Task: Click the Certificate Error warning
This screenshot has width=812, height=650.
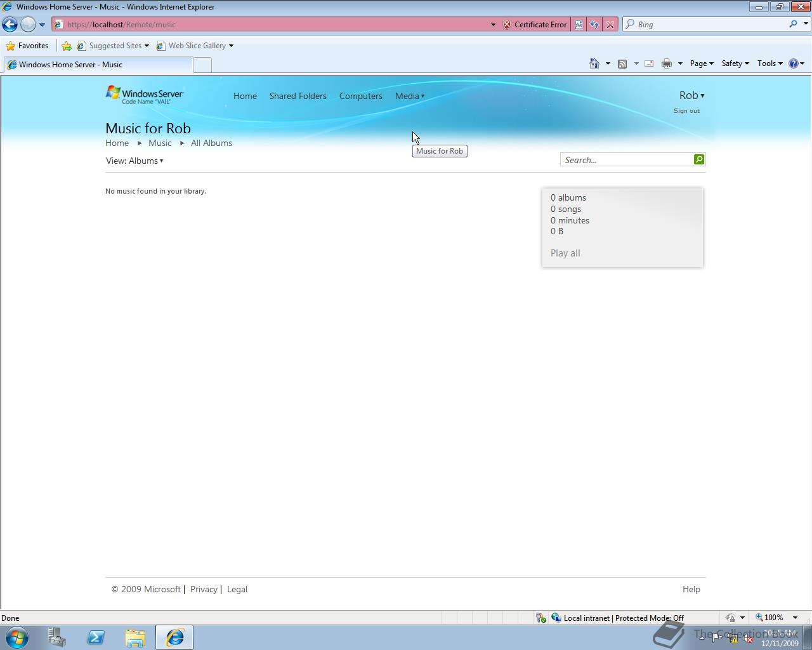Action: click(x=535, y=25)
